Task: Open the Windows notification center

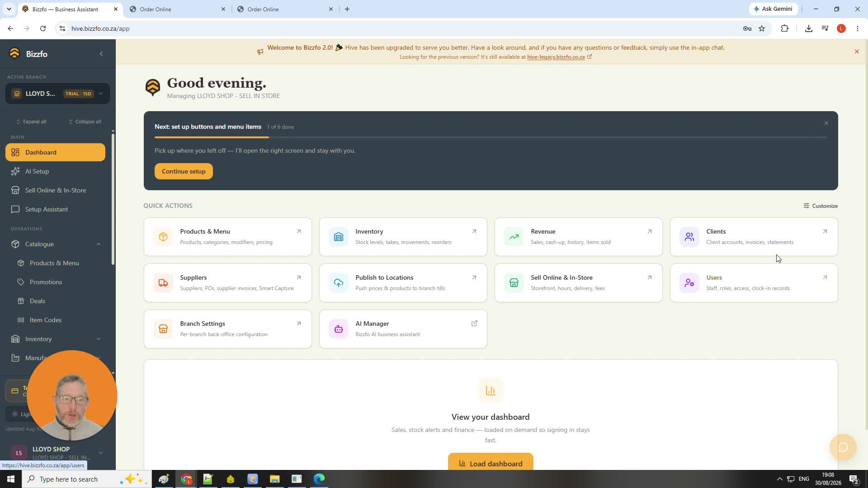Action: (854, 479)
